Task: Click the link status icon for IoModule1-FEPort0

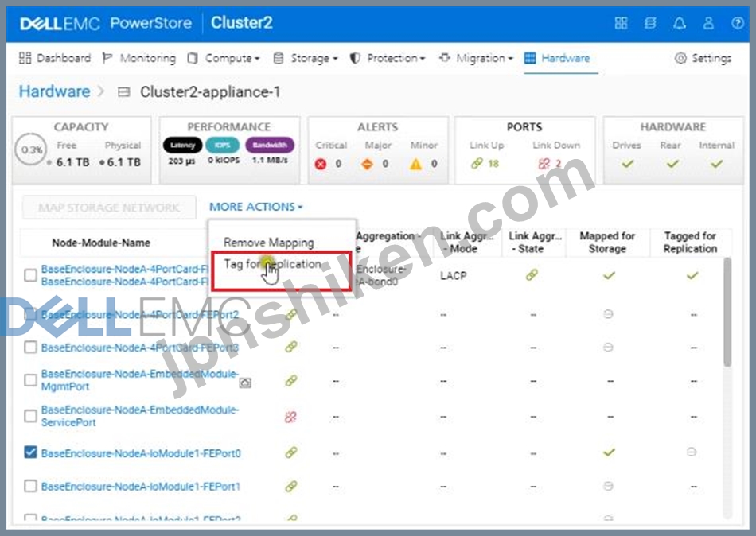Action: (x=291, y=452)
